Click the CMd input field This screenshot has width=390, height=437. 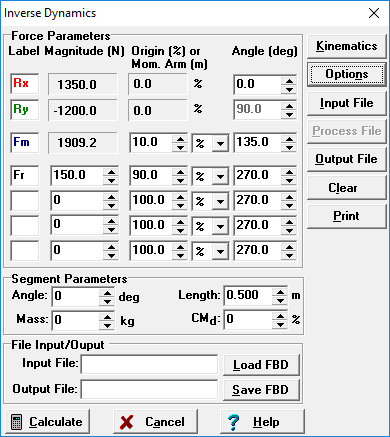click(248, 320)
